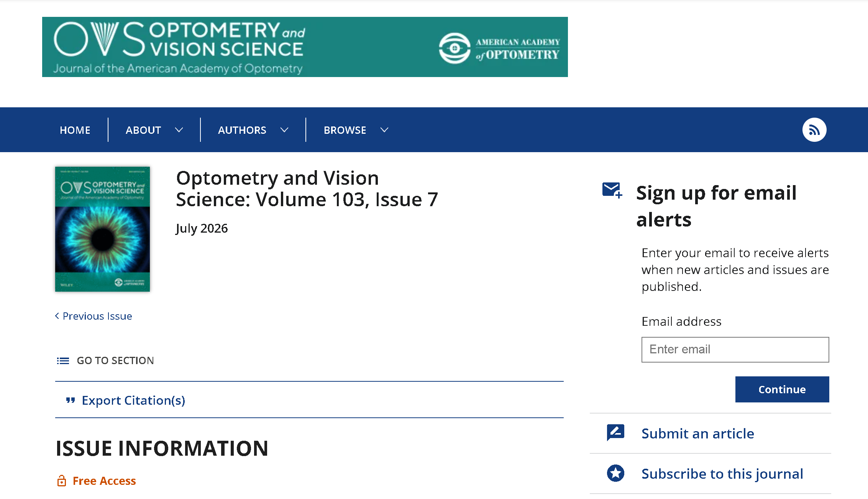Expand the Authors dropdown arrow
Screen dimensions: 868x499
tap(284, 130)
